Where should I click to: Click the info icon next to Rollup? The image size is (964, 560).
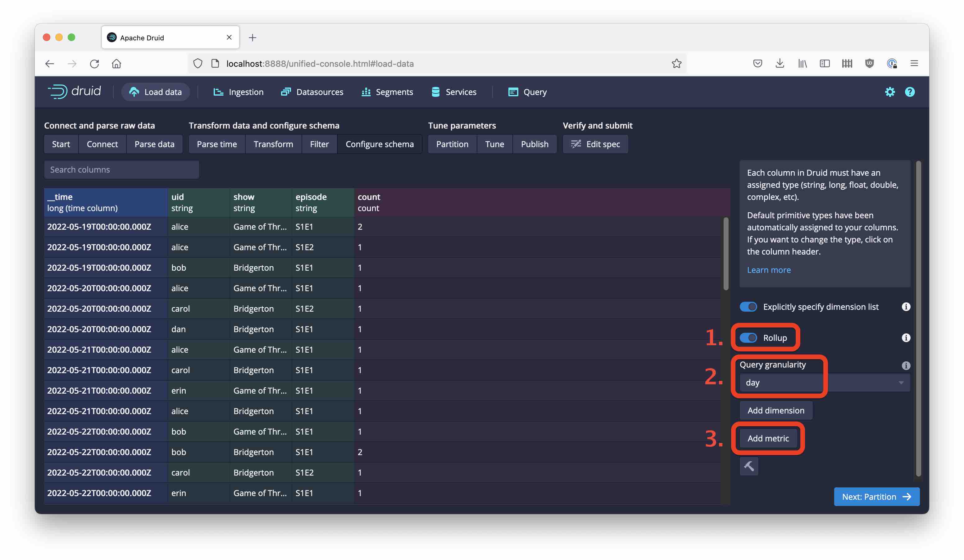point(906,337)
